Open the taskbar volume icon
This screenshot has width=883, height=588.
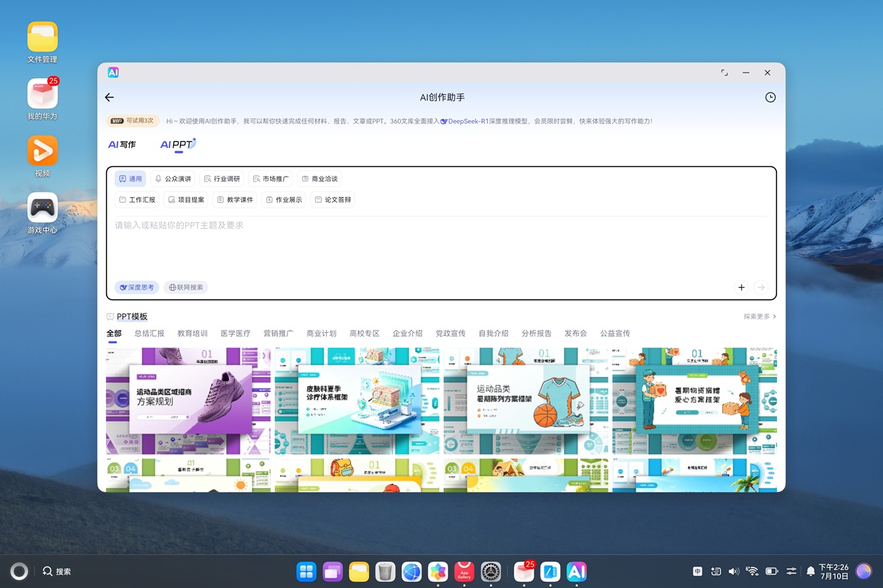click(734, 572)
